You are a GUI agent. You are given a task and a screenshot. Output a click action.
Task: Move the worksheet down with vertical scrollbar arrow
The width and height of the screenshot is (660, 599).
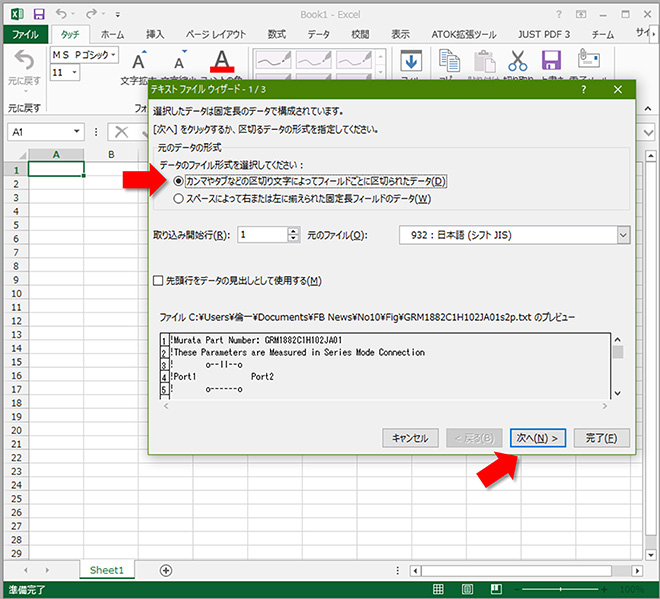(651, 554)
